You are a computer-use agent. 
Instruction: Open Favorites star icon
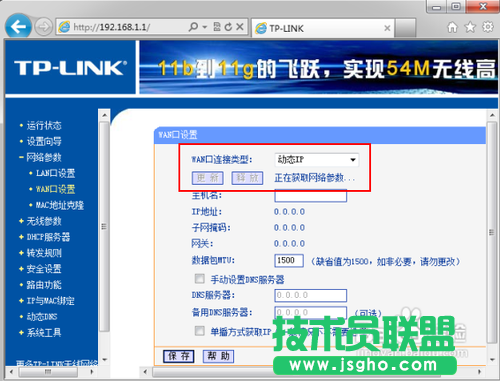(x=470, y=27)
